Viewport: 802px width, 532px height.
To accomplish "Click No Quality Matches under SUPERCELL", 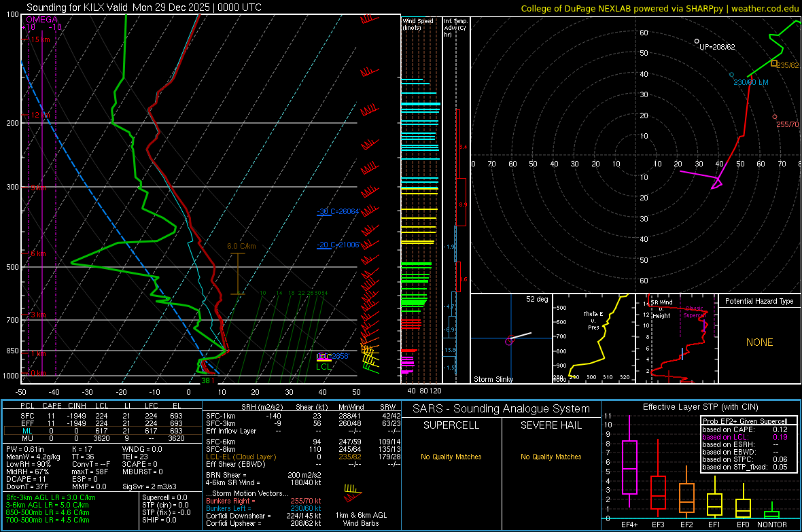I will coord(451,457).
